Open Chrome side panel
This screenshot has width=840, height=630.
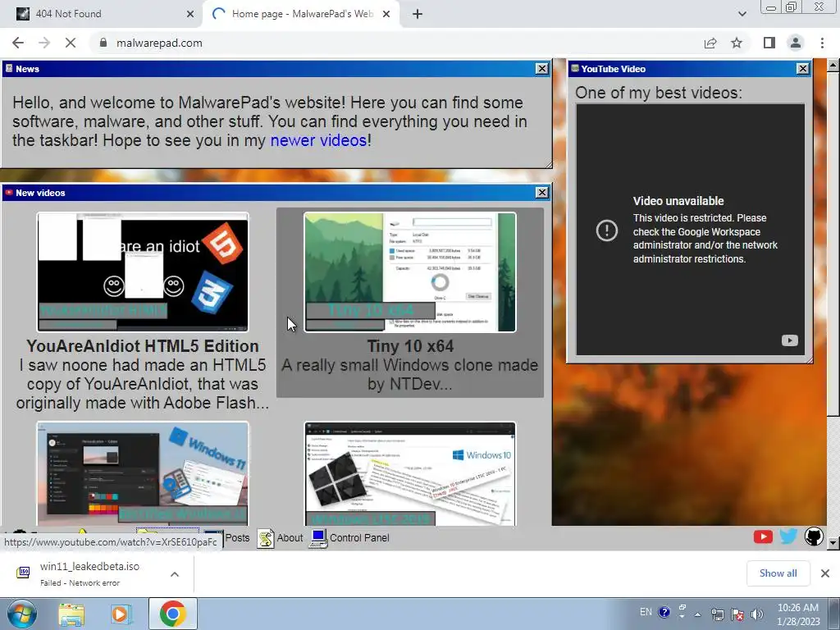769,43
